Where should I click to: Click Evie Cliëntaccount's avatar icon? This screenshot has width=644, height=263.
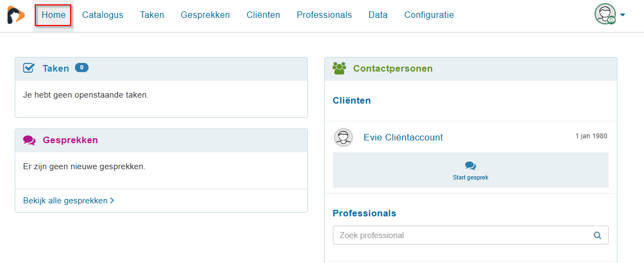coord(343,138)
